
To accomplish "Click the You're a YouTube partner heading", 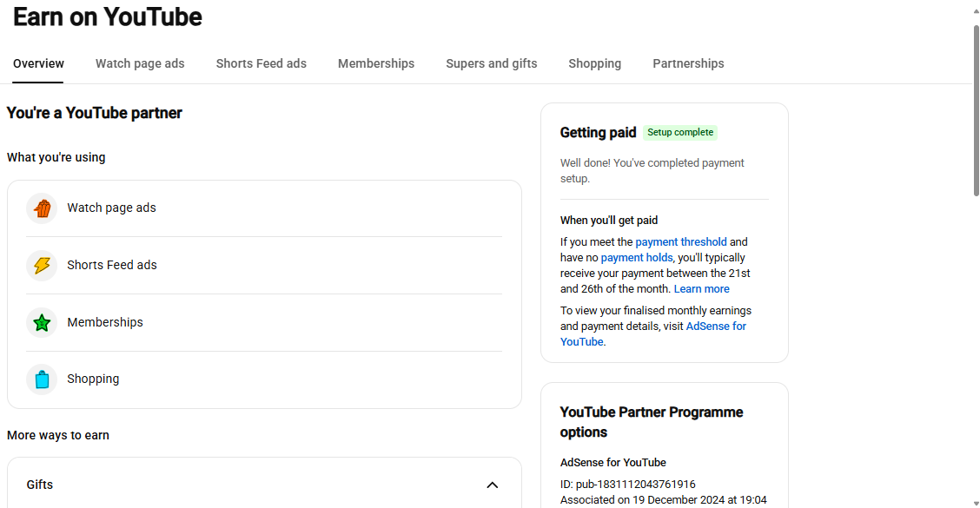I will click(95, 113).
